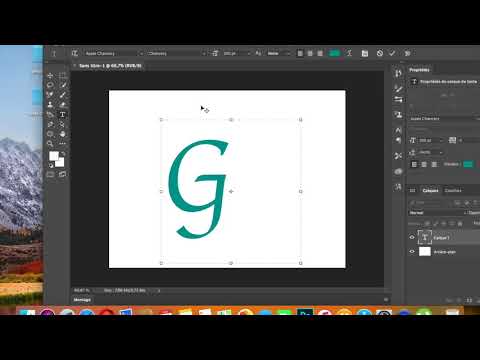Select the Zoom tool in toolbox
Viewport: 480px width, 360px height.
(x=50, y=144)
